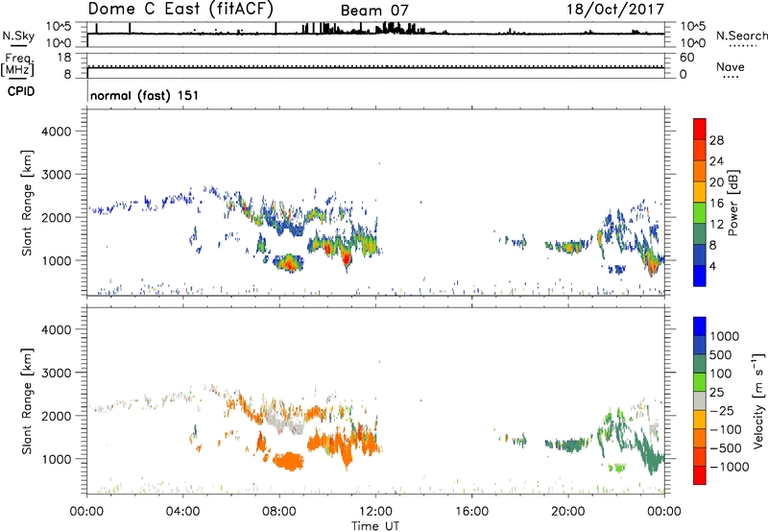768x532 pixels.
Task: Select the "24" power colorbar label
Action: point(716,161)
